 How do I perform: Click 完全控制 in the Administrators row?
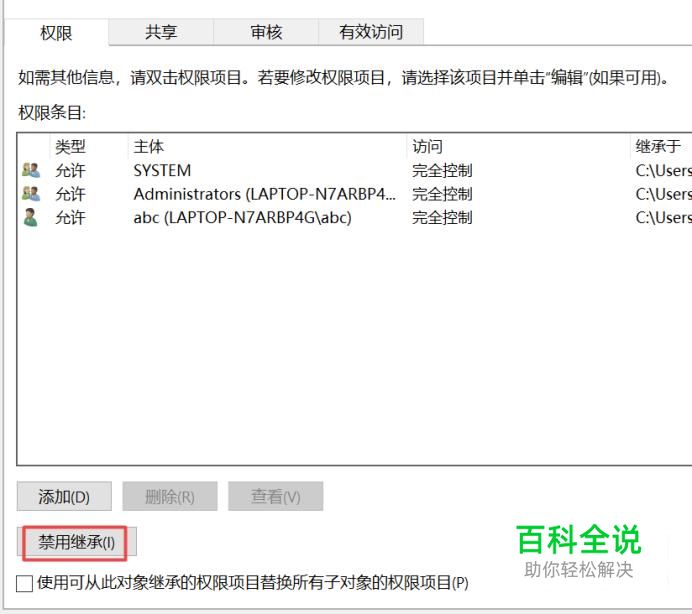(x=442, y=194)
